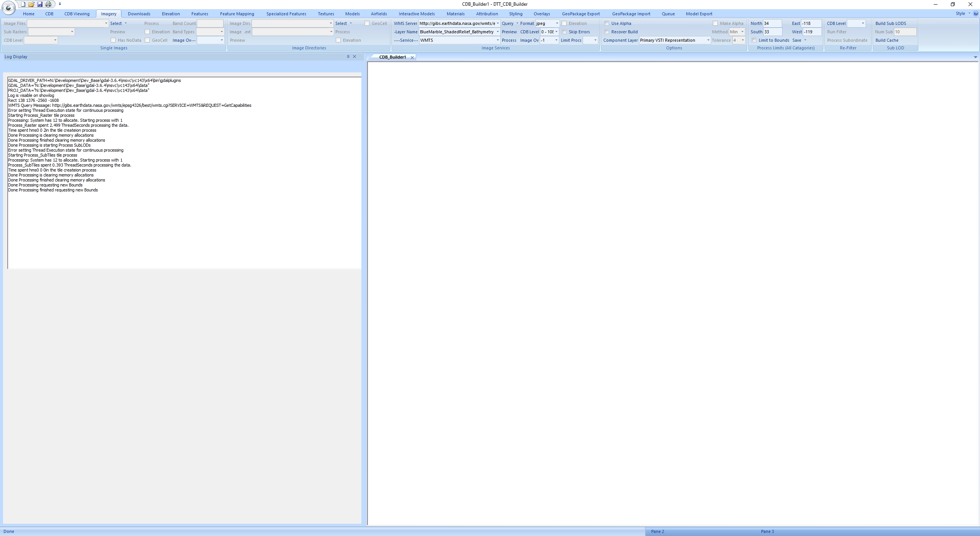The width and height of the screenshot is (980, 536).
Task: Adjust the CDB Level stepper value
Action: click(557, 32)
